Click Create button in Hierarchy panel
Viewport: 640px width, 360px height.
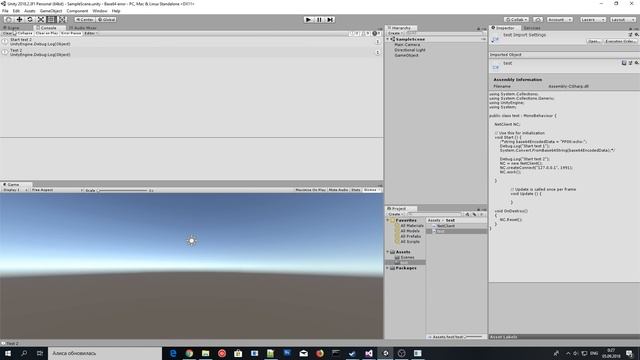395,33
